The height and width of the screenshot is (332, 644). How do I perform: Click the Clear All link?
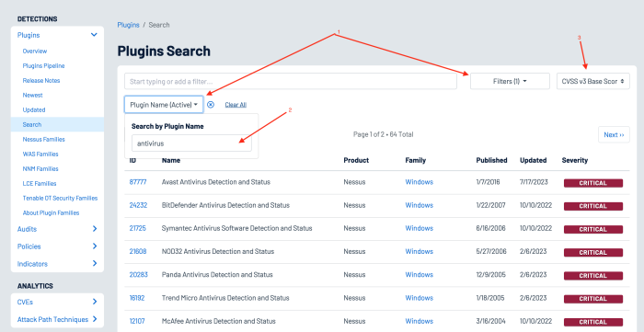point(236,105)
